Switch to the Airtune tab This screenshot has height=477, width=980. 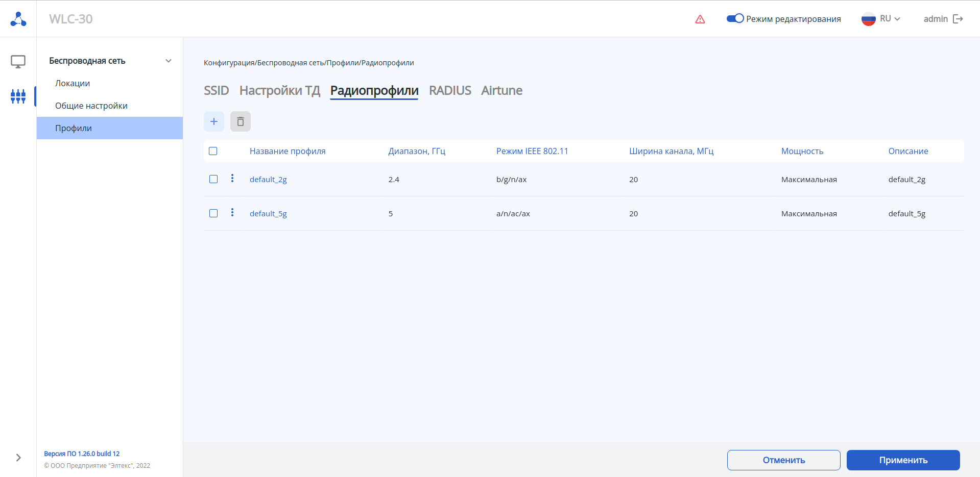pos(501,90)
